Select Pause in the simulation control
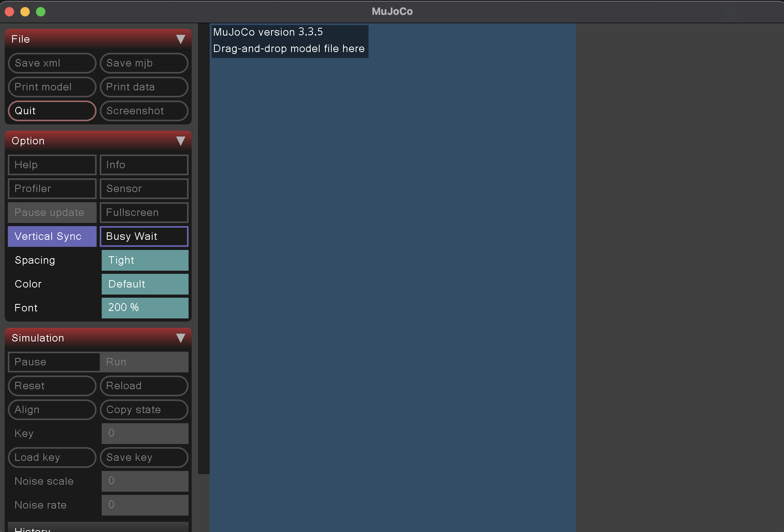Image resolution: width=784 pixels, height=532 pixels. click(x=54, y=362)
